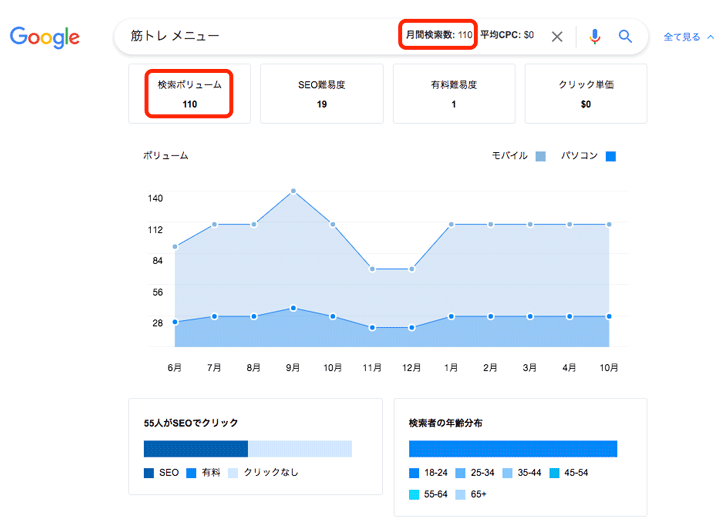
Task: Select the mobile data point for 11月
Action: 372,269
